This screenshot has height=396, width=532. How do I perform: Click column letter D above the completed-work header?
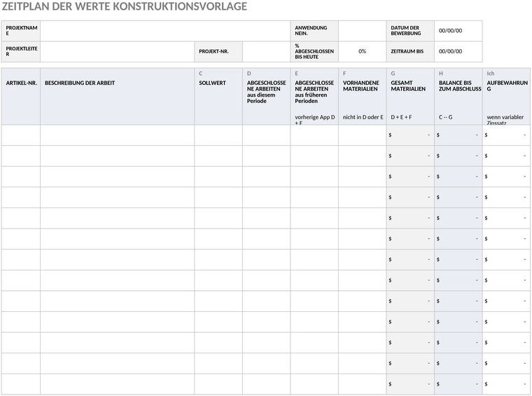point(249,74)
